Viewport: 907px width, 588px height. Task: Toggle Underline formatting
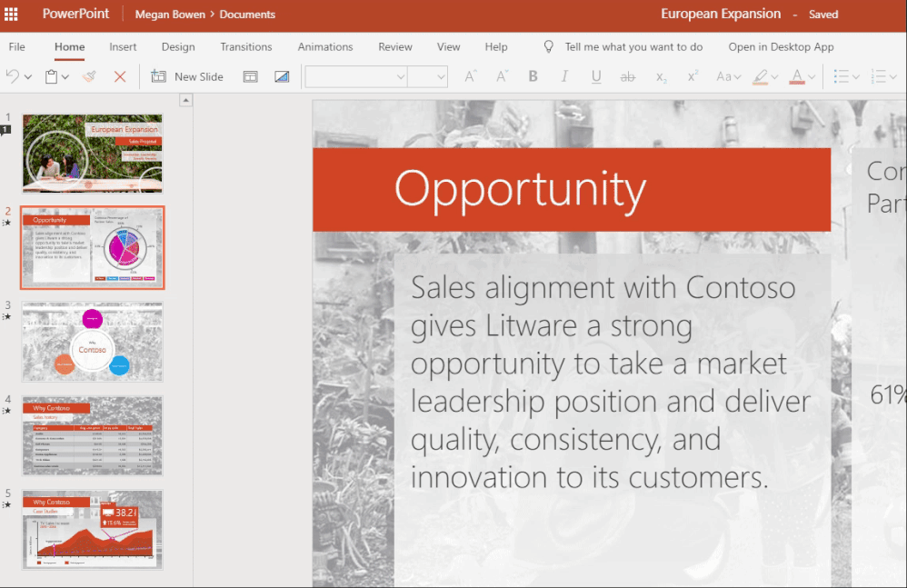click(x=596, y=76)
